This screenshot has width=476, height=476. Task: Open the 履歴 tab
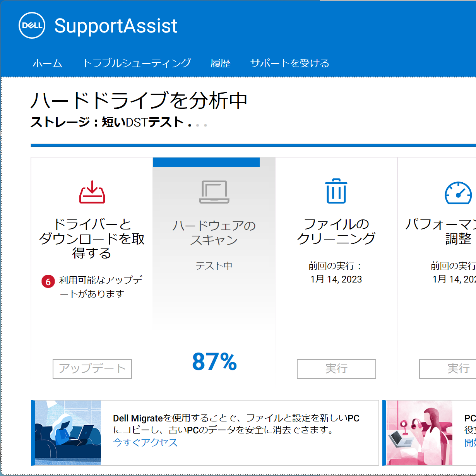point(221,63)
